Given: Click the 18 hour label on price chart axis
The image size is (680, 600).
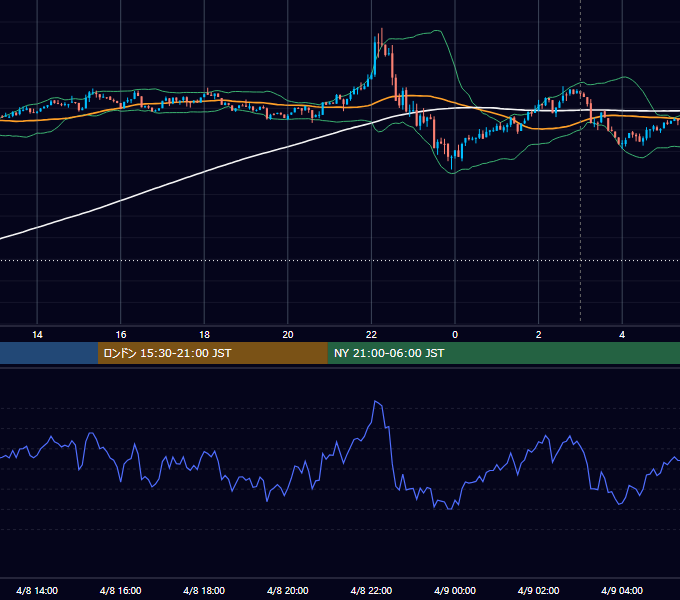Looking at the screenshot, I should (204, 335).
